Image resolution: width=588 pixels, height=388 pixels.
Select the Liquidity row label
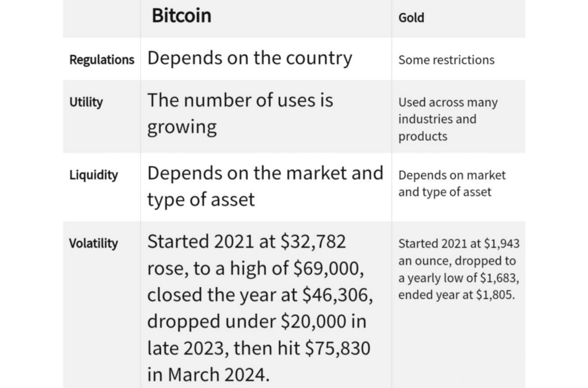point(93,175)
